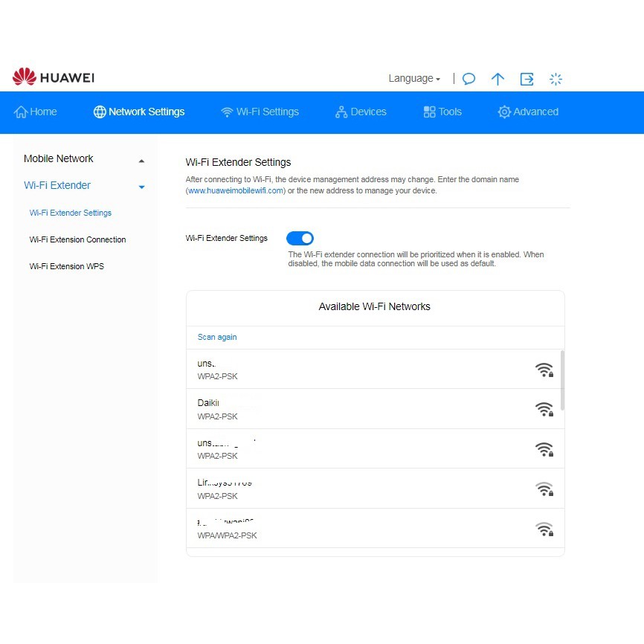644x644 pixels.
Task: Switch to the Tools tab
Action: pos(442,112)
